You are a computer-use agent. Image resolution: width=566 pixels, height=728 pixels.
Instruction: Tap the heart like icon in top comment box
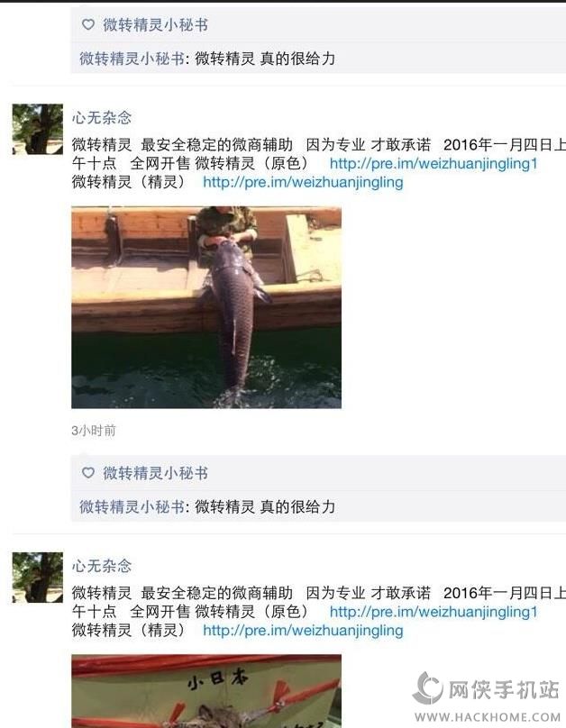(88, 24)
